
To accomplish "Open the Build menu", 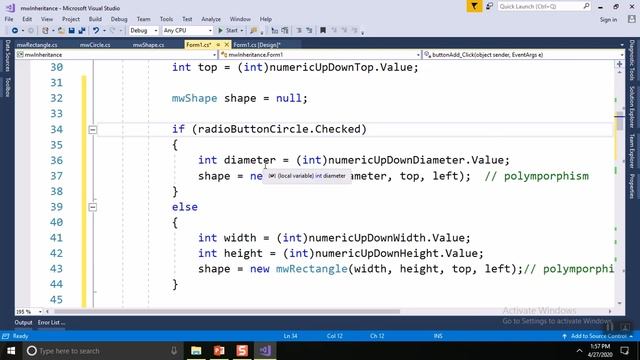I will (x=95, y=19).
